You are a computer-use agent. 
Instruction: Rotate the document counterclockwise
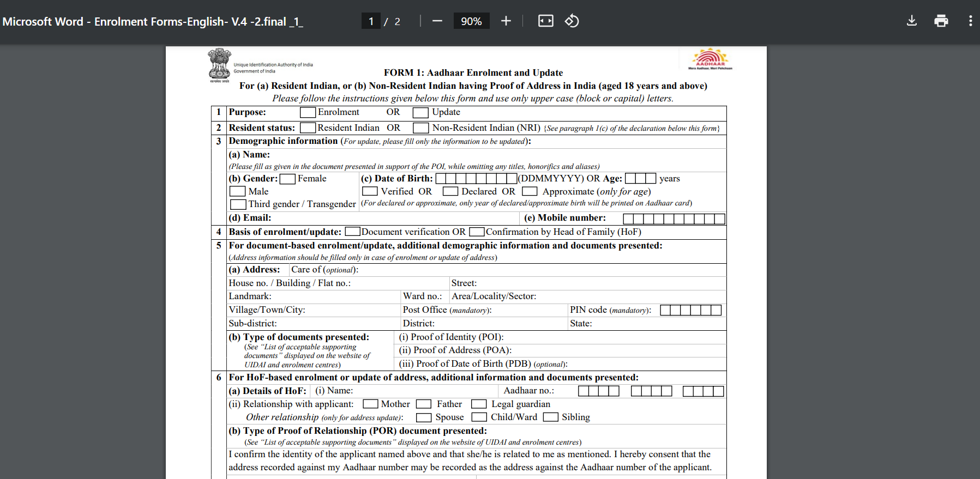click(x=572, y=21)
